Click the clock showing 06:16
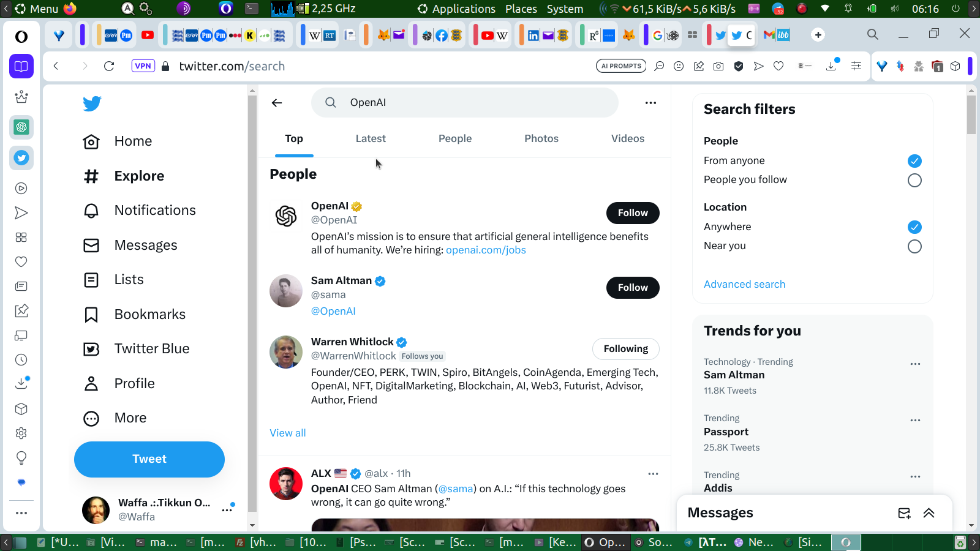This screenshot has height=551, width=980. pos(925,9)
